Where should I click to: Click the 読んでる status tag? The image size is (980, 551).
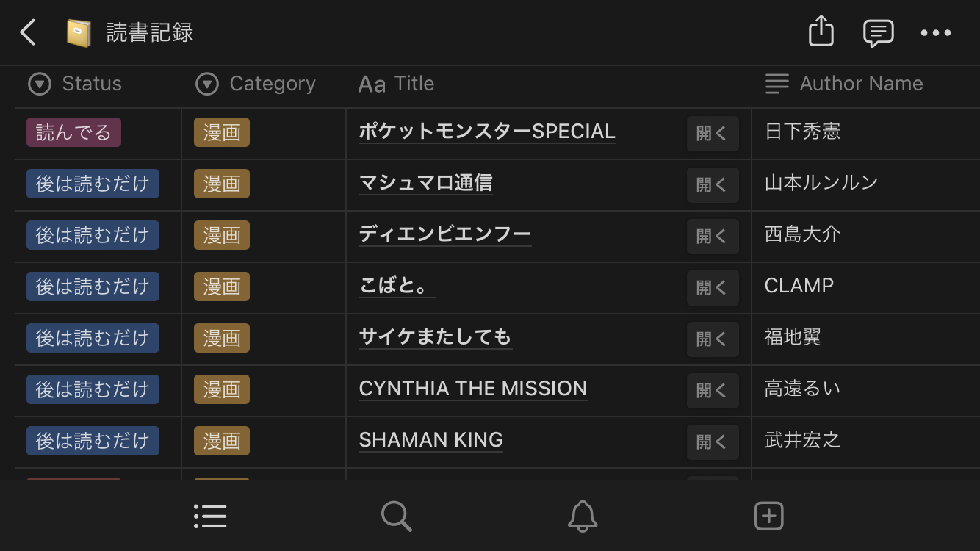point(73,132)
